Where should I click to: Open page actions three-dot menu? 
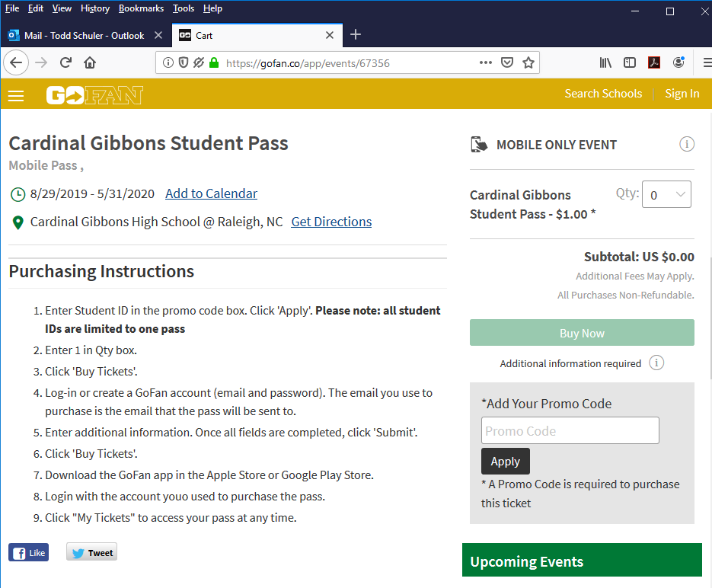click(x=485, y=62)
